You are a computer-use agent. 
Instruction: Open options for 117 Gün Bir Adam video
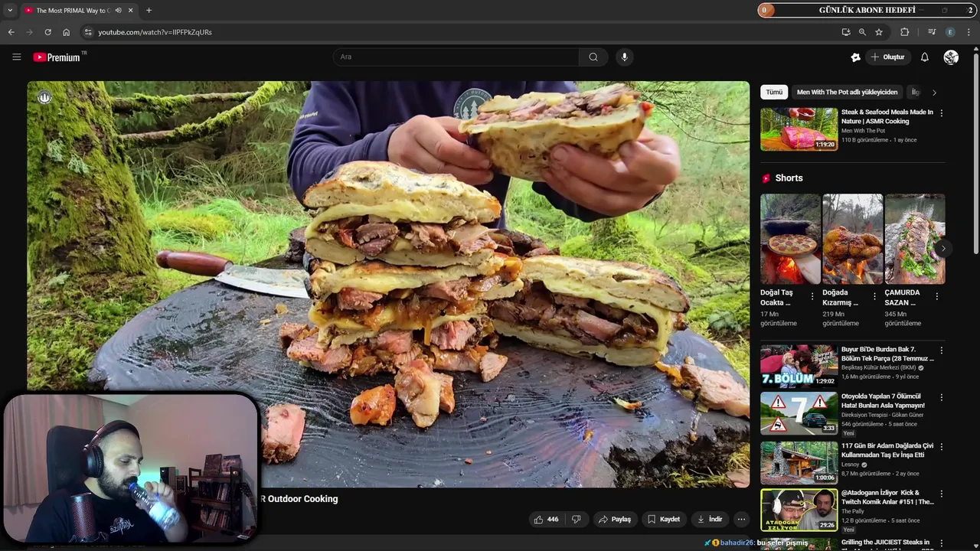click(941, 446)
